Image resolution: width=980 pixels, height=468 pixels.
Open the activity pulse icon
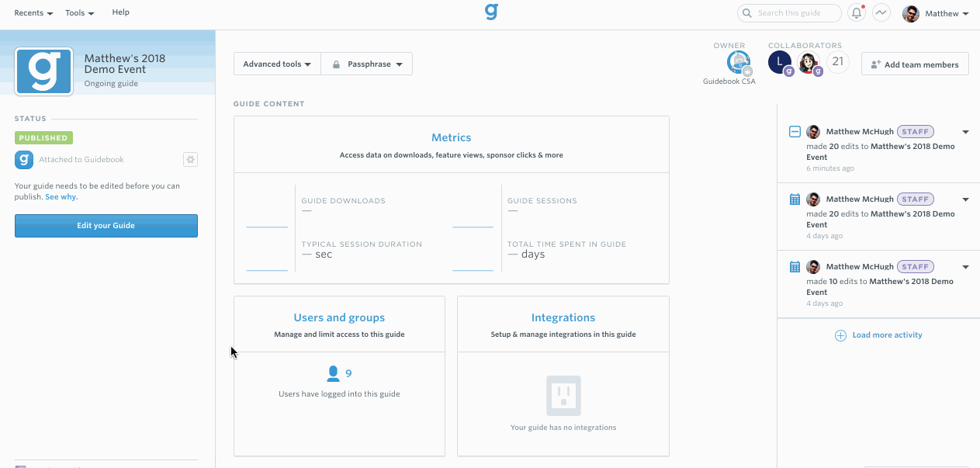[x=881, y=13]
